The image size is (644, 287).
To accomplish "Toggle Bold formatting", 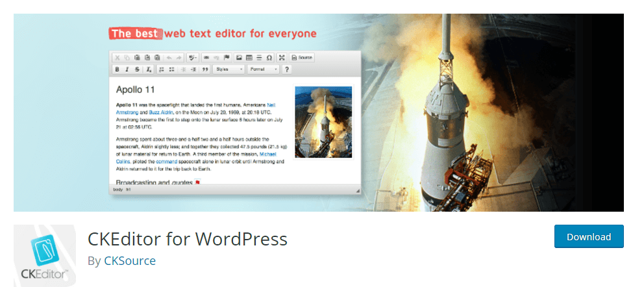I will click(117, 69).
